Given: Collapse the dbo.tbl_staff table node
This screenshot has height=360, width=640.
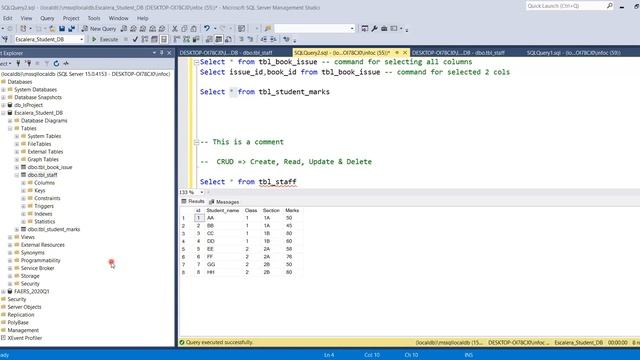Looking at the screenshot, I should click(17, 175).
